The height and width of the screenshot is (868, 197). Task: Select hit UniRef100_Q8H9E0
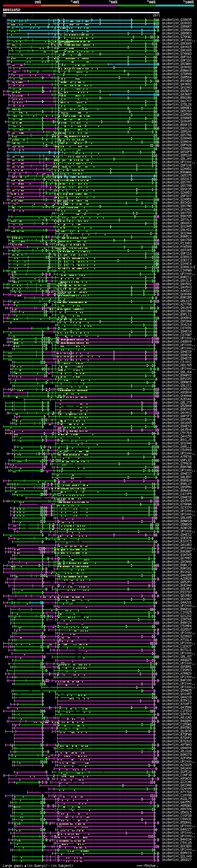(177, 33)
